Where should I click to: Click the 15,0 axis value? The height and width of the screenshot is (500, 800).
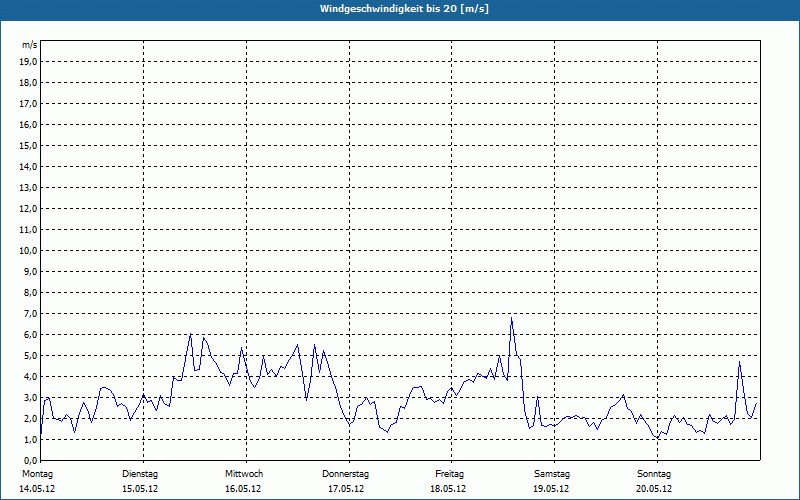tap(29, 145)
